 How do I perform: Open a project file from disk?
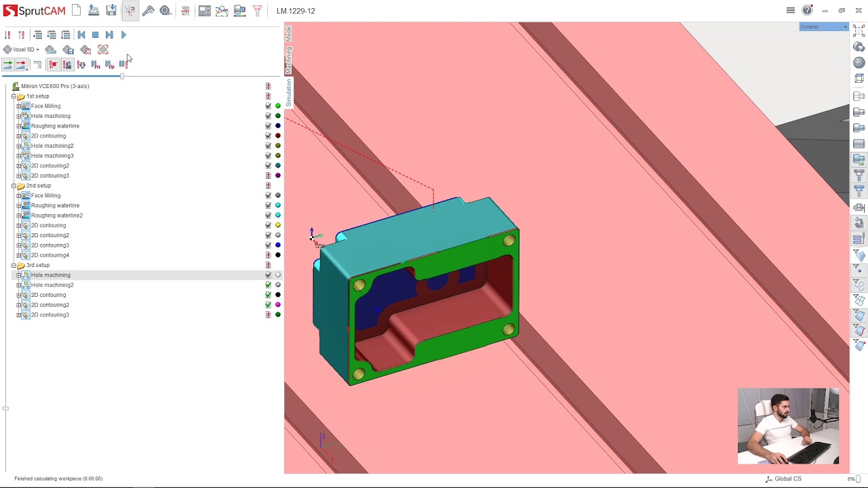click(94, 10)
